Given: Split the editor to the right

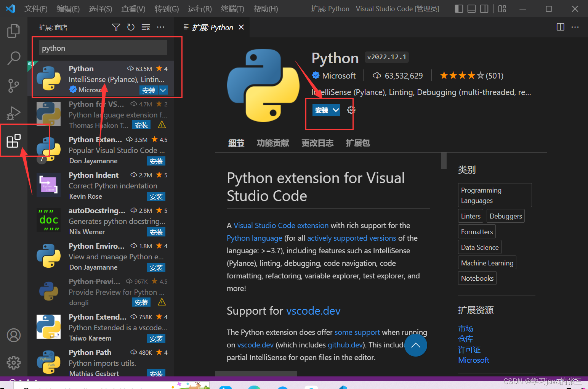Looking at the screenshot, I should tap(560, 27).
